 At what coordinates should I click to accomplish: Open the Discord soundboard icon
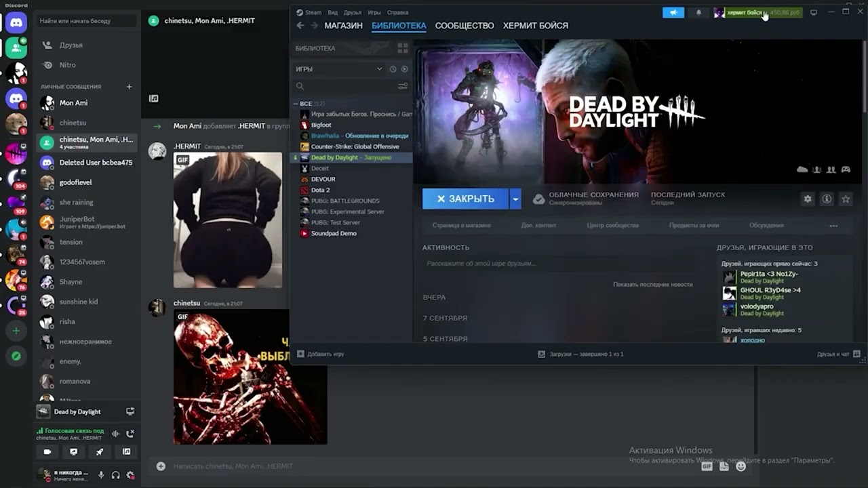click(127, 451)
